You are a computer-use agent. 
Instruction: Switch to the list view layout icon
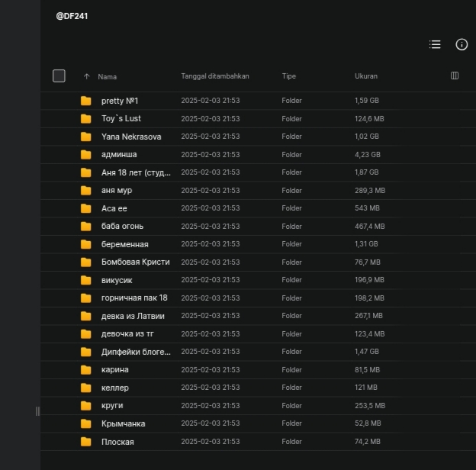pos(435,44)
